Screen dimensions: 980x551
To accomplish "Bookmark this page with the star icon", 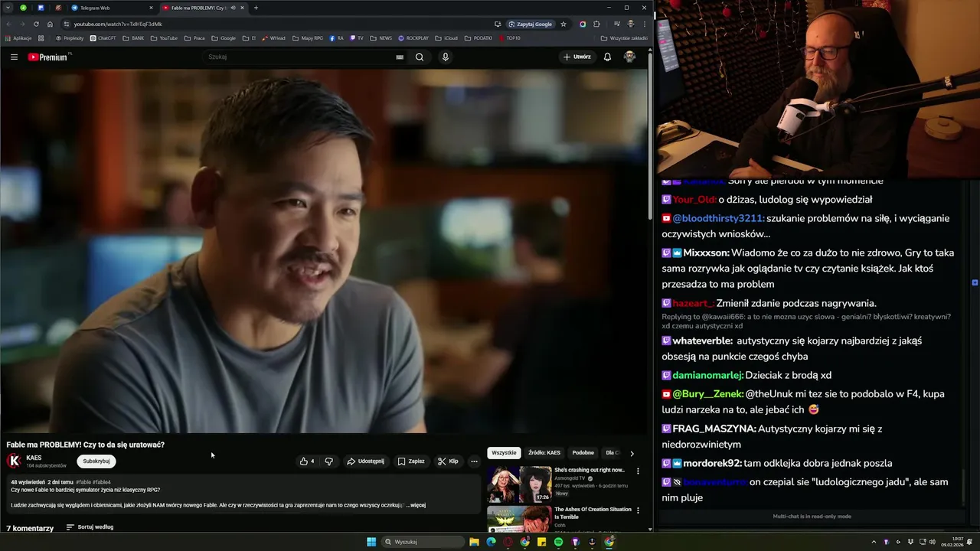I will pyautogui.click(x=563, y=24).
